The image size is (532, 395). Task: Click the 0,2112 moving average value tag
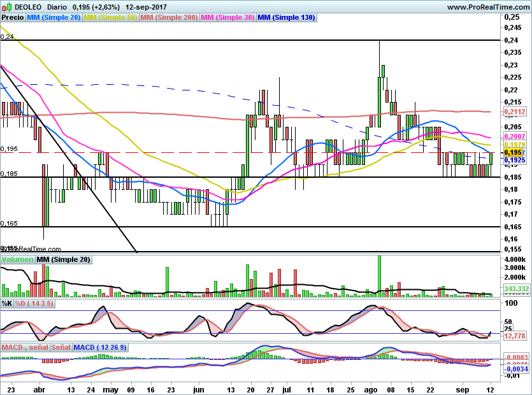[x=514, y=111]
